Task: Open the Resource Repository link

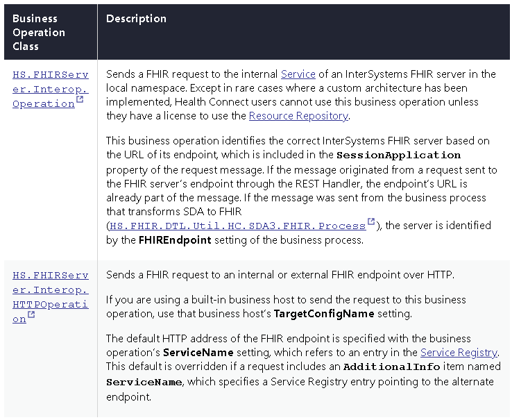Action: pyautogui.click(x=298, y=116)
